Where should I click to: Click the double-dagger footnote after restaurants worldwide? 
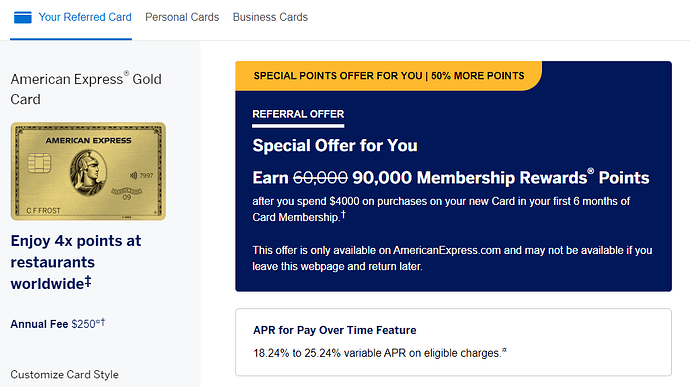tap(88, 280)
